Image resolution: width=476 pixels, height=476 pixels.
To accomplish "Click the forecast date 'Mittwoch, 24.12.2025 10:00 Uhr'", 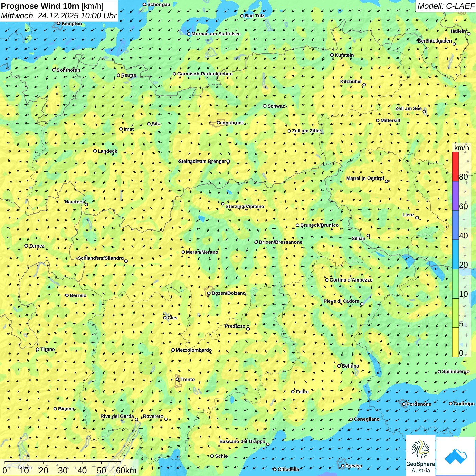I will (x=58, y=16).
